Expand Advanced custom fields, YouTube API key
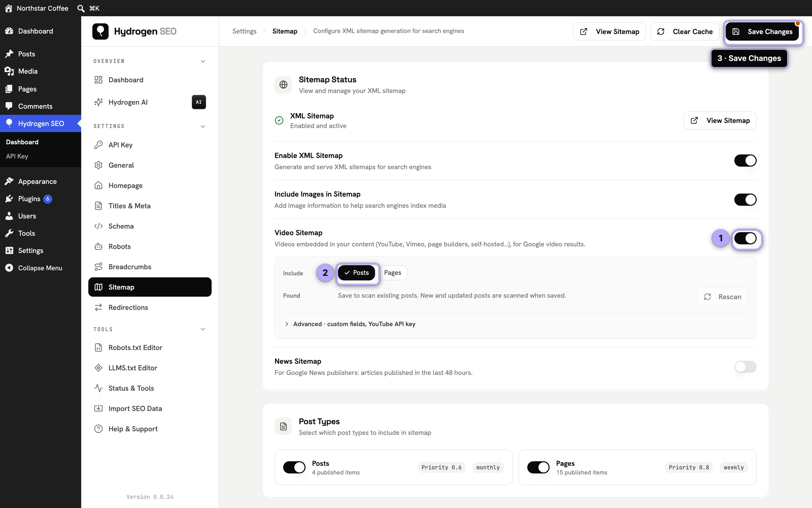Image resolution: width=812 pixels, height=508 pixels. tap(350, 324)
